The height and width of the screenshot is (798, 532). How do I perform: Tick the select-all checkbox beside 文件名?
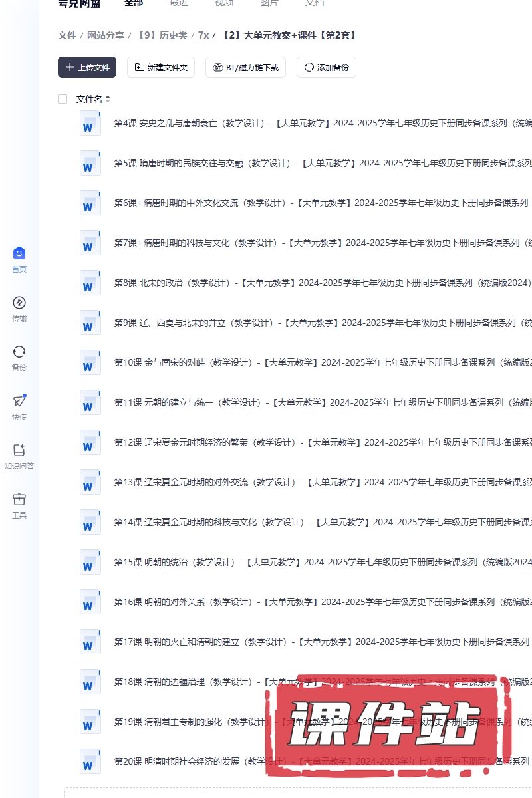pyautogui.click(x=63, y=99)
